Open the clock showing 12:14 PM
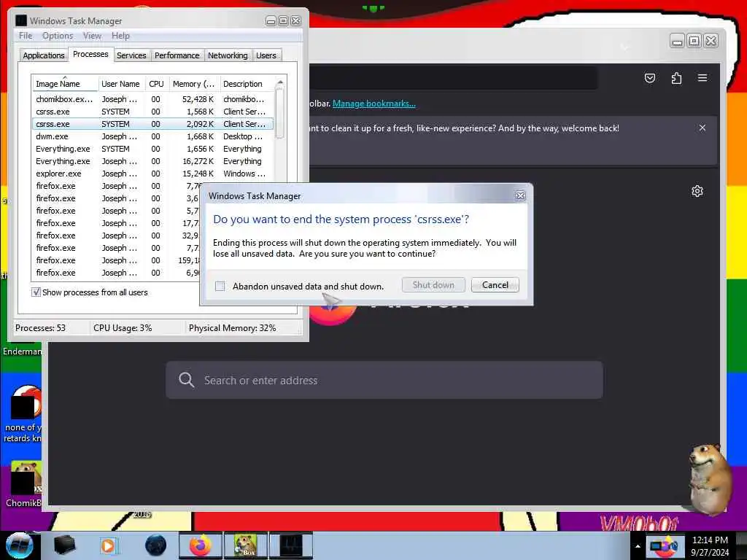The height and width of the screenshot is (560, 747). [x=710, y=546]
